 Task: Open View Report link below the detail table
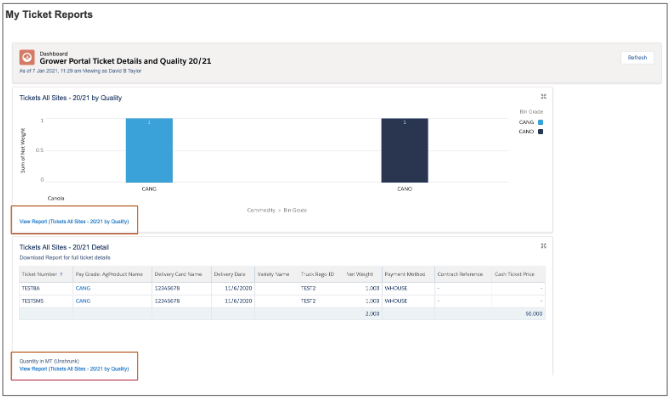pos(74,369)
